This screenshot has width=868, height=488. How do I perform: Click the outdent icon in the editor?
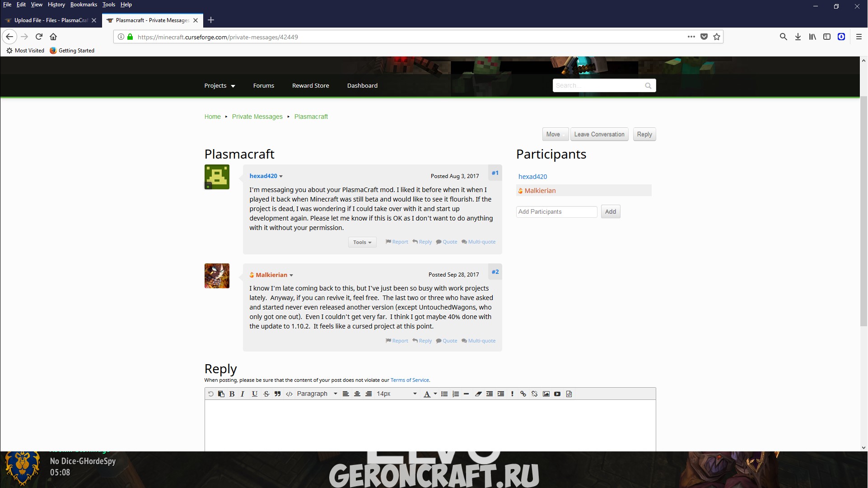click(490, 394)
